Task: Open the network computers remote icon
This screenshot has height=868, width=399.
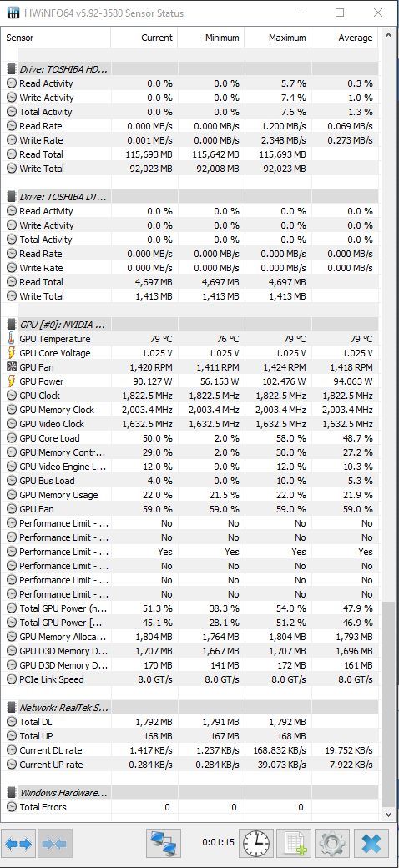Action: coord(164,844)
